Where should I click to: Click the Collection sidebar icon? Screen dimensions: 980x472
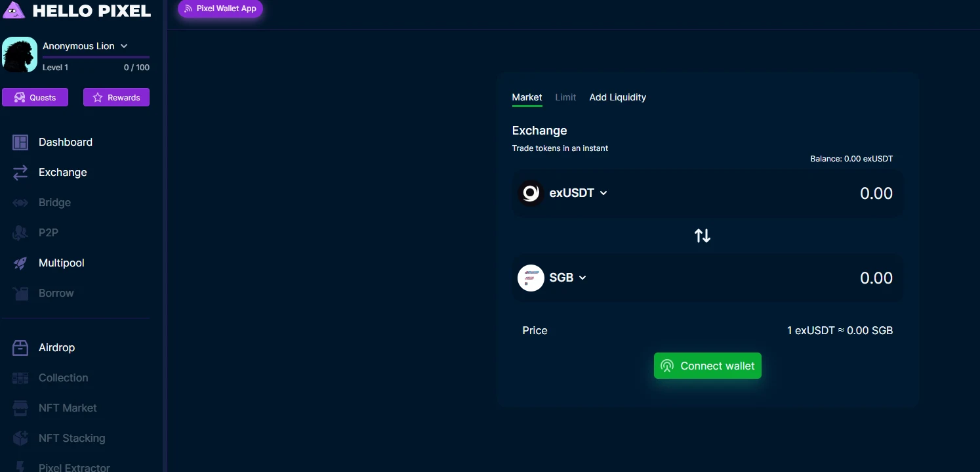(20, 377)
